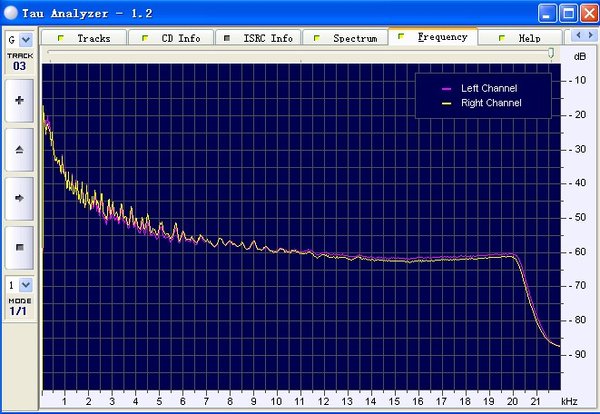
Task: Switch to the CD Info tab
Action: point(171,38)
